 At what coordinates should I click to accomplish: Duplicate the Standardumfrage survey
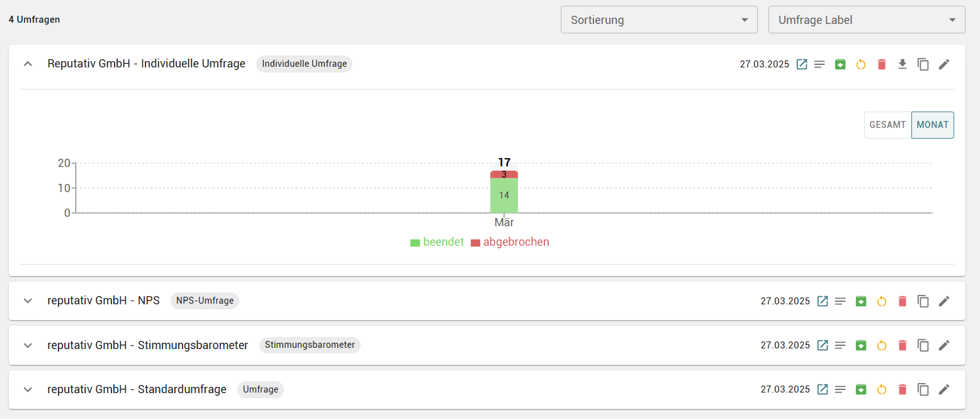(923, 389)
